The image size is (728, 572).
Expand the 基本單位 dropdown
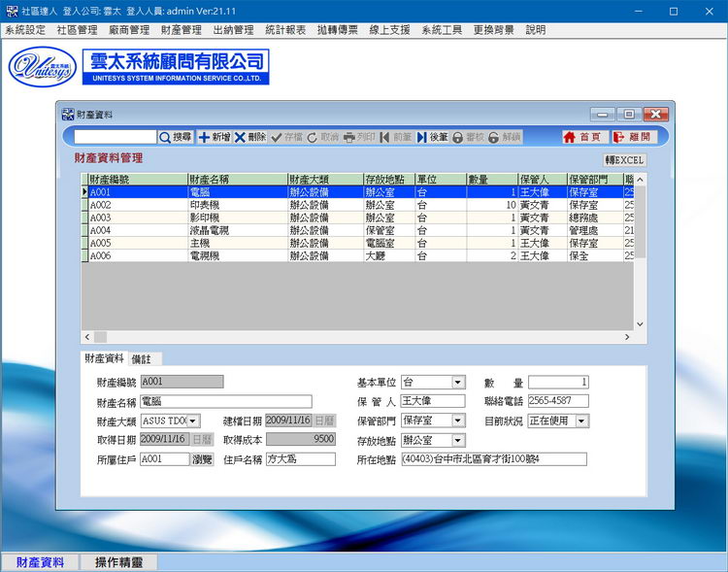coord(458,383)
